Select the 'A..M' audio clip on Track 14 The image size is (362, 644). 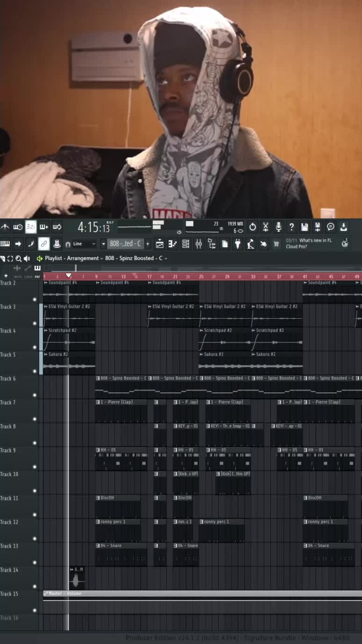click(x=77, y=578)
